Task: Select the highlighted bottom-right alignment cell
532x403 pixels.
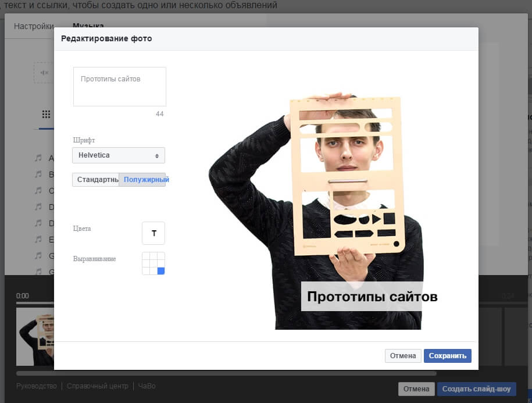Action: (x=161, y=271)
